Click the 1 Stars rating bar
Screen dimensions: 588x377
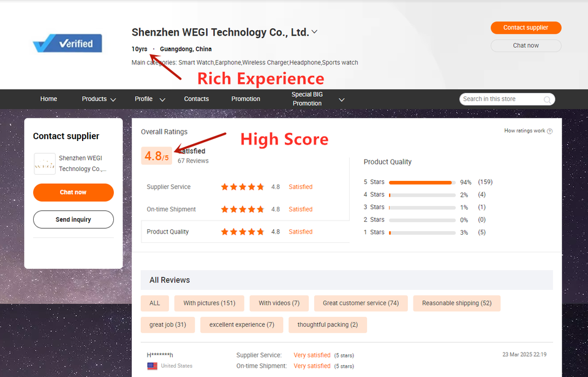[x=422, y=233]
